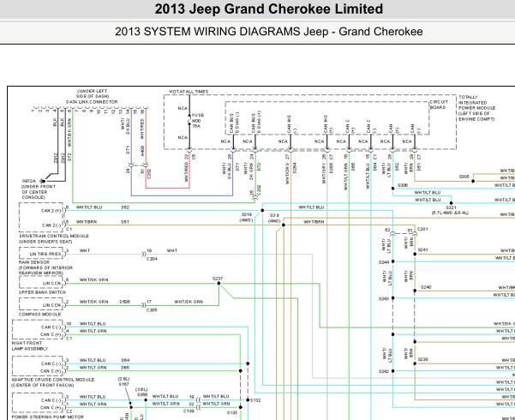Click splice label 'S321'
The width and height of the screenshot is (515, 420).
(x=451, y=207)
